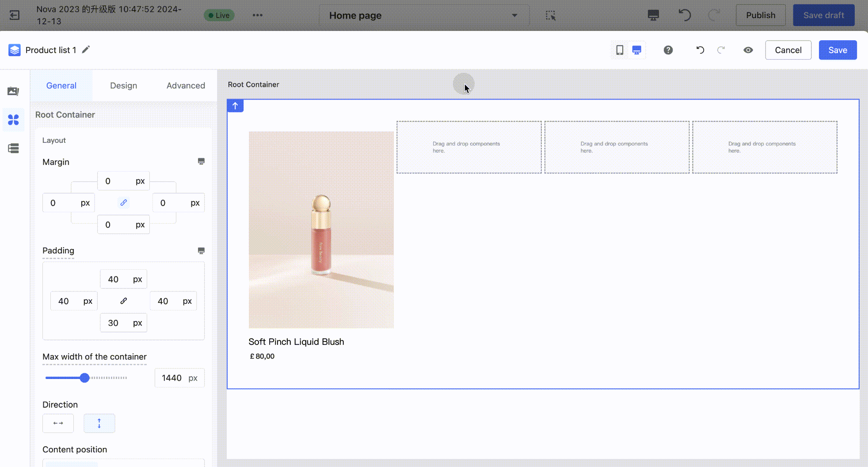Screen dimensions: 868x467
Task: Switch to desktop device preview
Action: point(636,50)
